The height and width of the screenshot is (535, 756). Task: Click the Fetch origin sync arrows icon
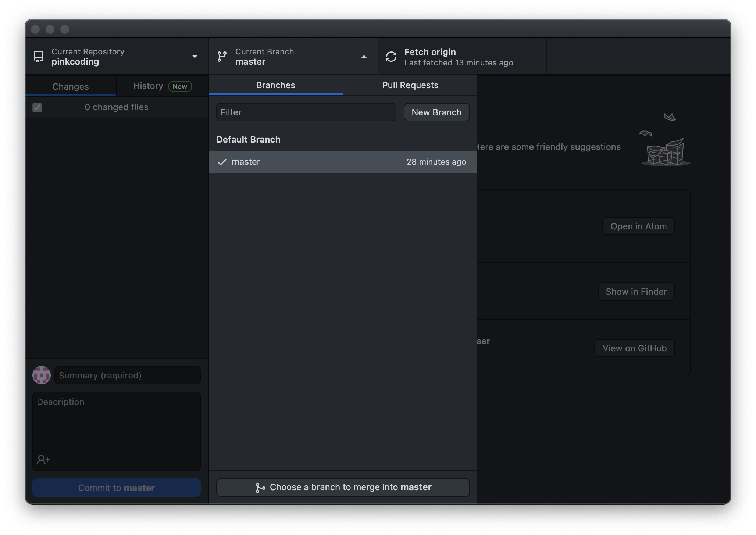(x=391, y=57)
